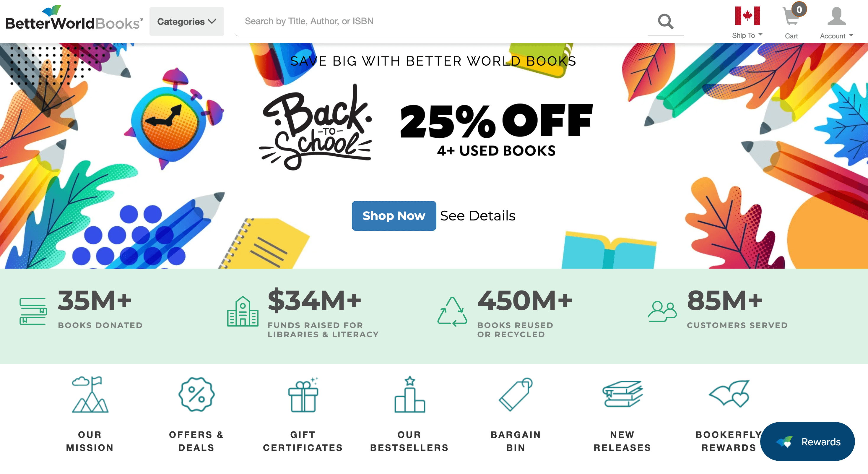The image size is (868, 474).
Task: Expand the Ship To country selector
Action: point(747,35)
